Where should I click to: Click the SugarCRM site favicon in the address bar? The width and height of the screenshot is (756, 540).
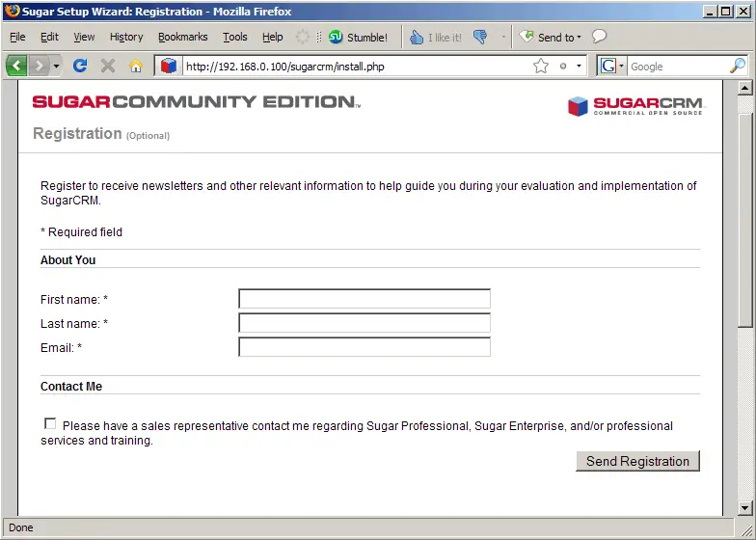coord(169,66)
